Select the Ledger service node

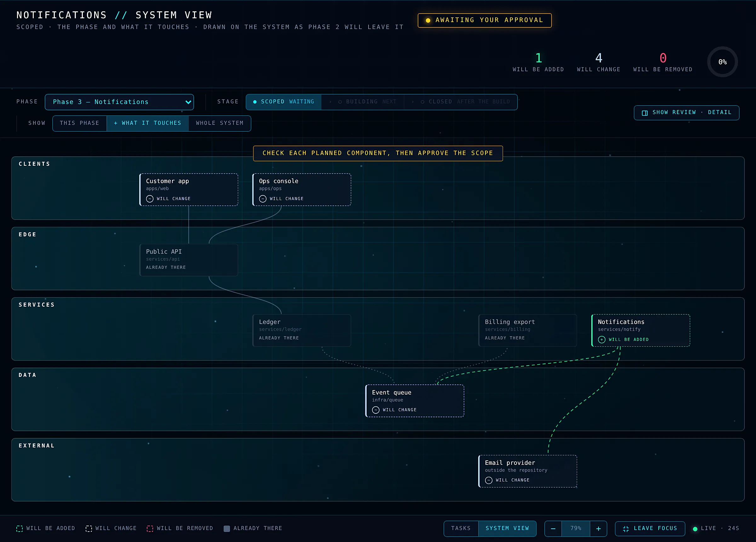pyautogui.click(x=302, y=330)
